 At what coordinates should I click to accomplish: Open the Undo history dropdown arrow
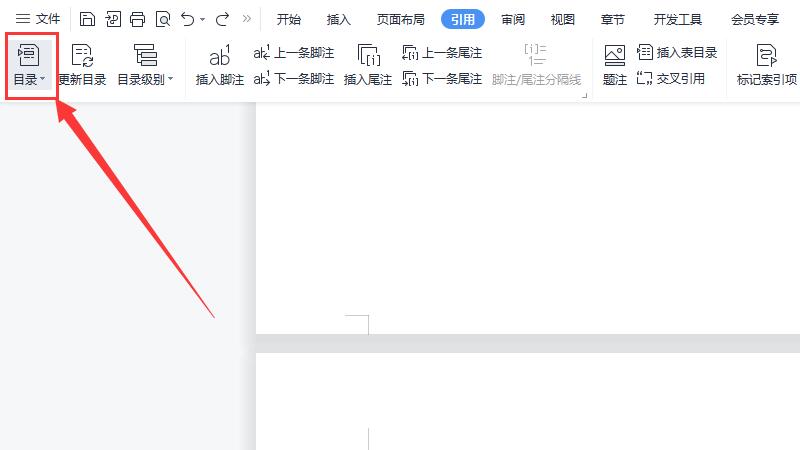203,20
